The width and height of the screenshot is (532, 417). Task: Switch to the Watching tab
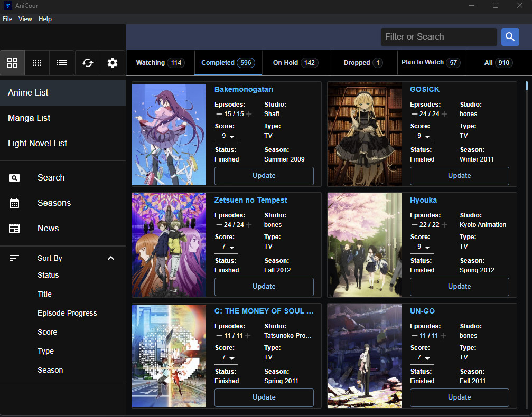160,63
